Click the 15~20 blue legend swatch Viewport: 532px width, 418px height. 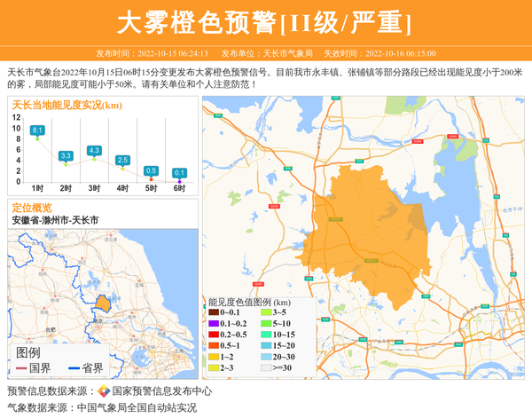[265, 345]
